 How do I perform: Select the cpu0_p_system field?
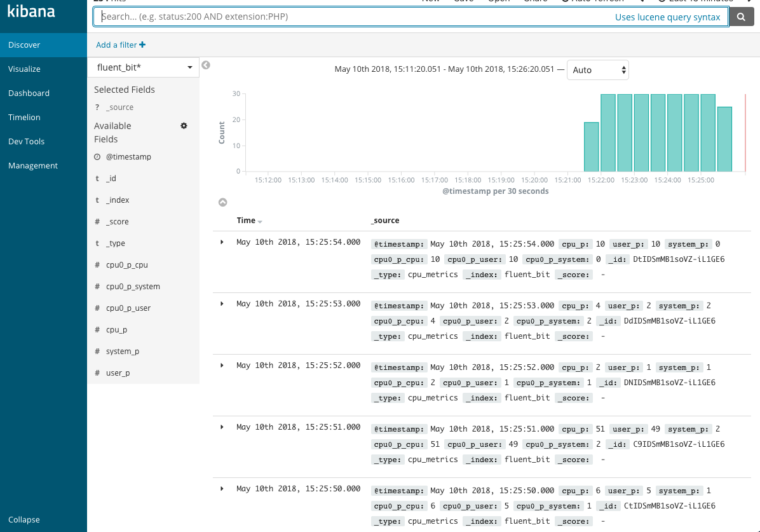[x=133, y=287]
